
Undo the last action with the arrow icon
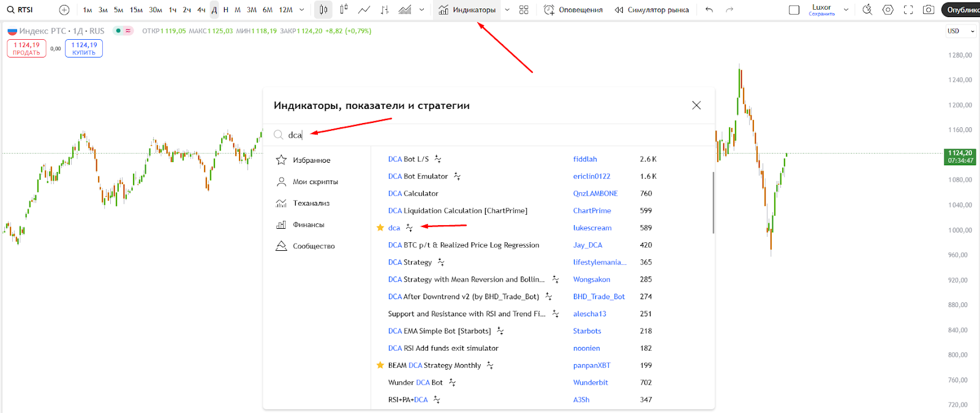coord(709,10)
